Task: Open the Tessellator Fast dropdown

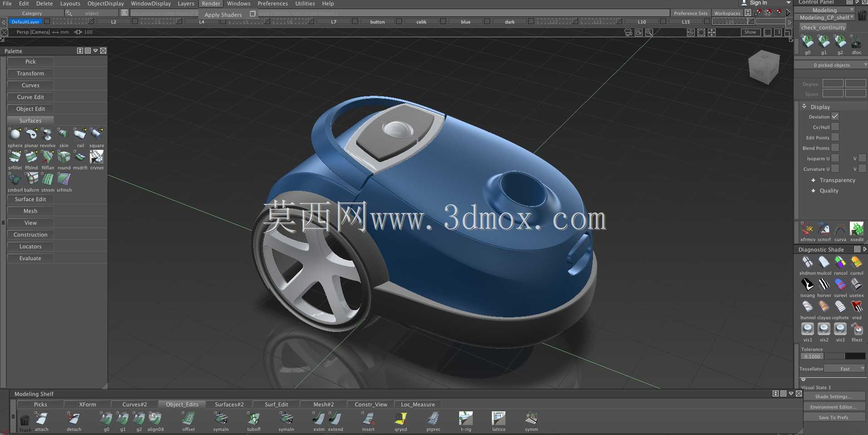Action: click(x=845, y=369)
